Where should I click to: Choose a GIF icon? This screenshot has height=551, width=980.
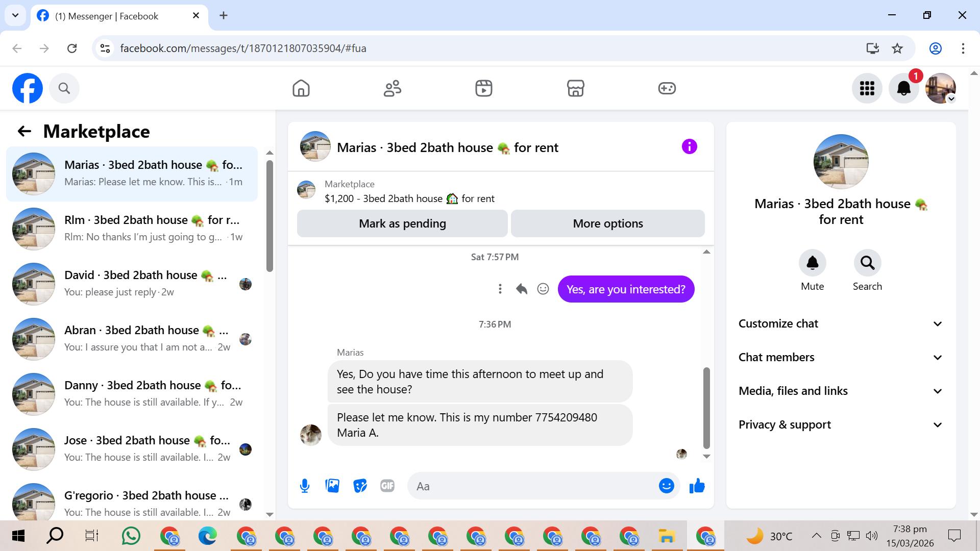pyautogui.click(x=387, y=486)
